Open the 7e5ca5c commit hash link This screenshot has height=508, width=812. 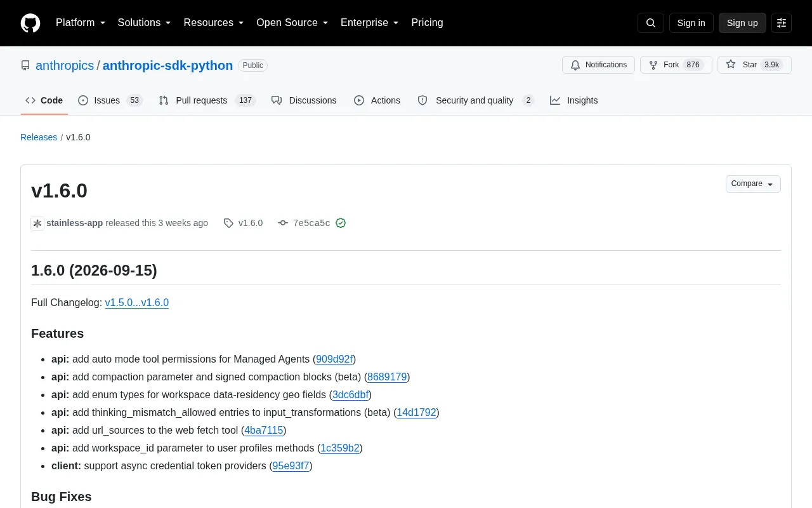coord(311,224)
